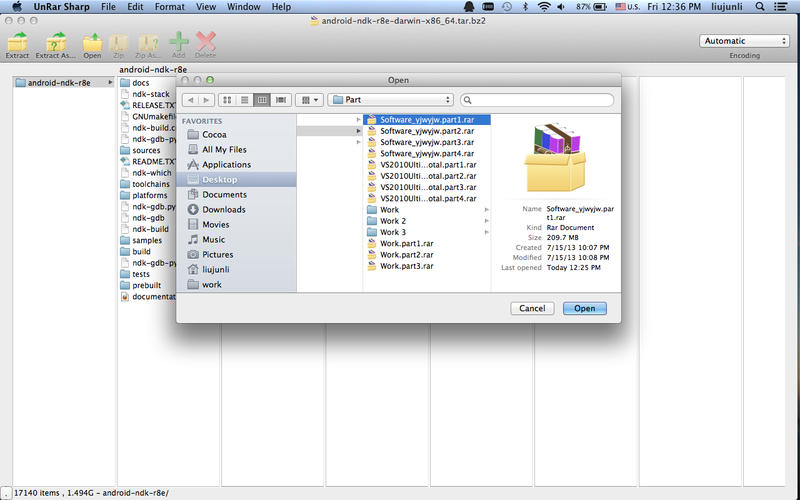Expand the Work 2 folder arrow

486,221
